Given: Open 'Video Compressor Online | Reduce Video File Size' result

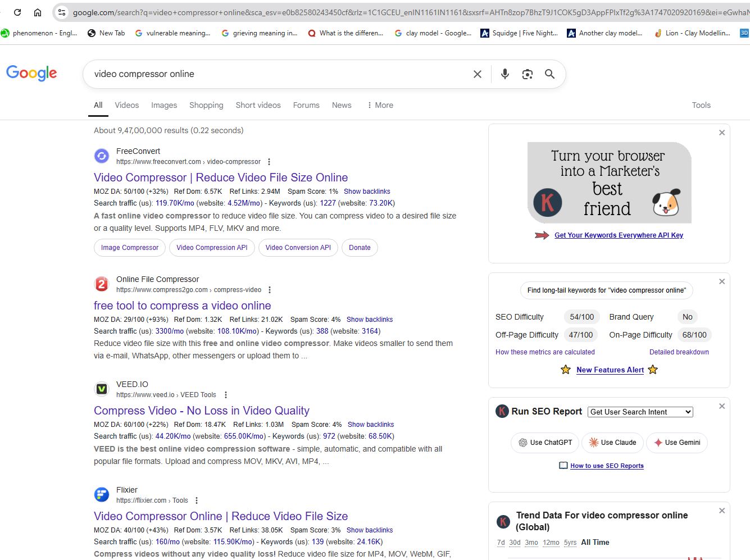Looking at the screenshot, I should click(221, 516).
